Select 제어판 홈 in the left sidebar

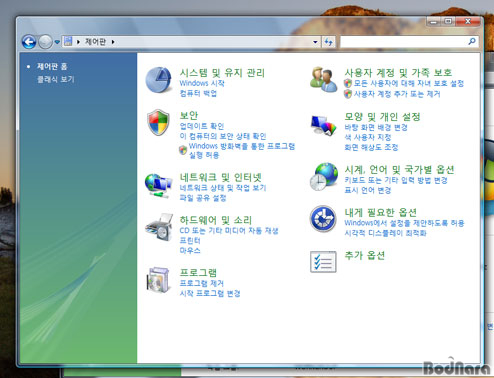[x=52, y=66]
